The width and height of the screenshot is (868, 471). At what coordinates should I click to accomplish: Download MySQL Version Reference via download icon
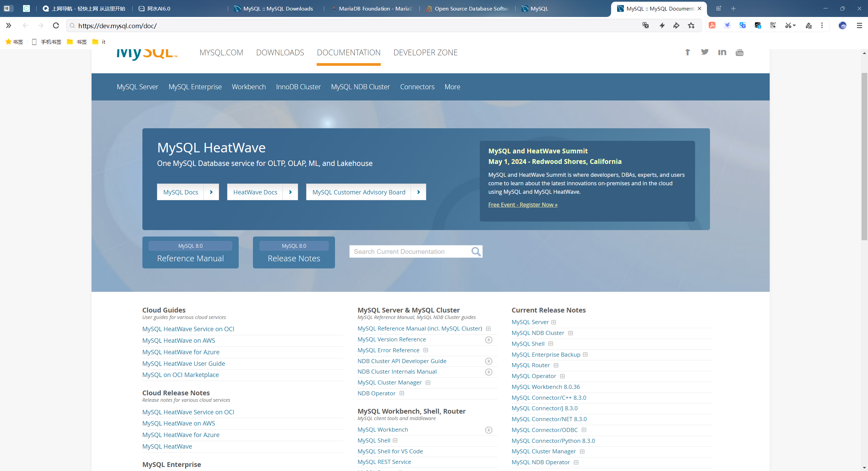[x=489, y=340]
